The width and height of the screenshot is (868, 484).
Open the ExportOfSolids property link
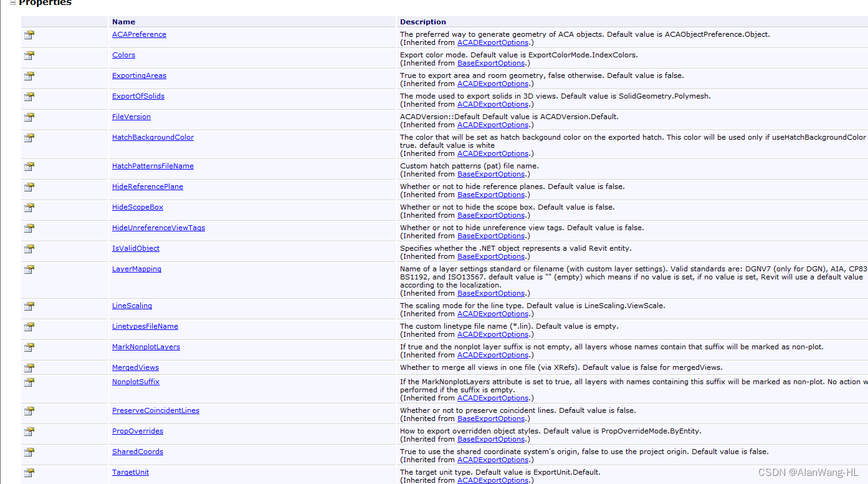pyautogui.click(x=138, y=96)
